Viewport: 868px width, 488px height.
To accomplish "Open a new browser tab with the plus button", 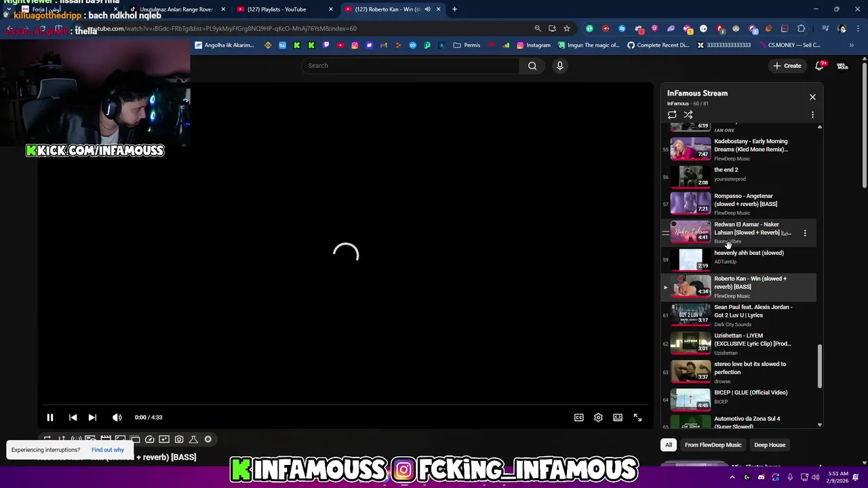I will (x=454, y=9).
